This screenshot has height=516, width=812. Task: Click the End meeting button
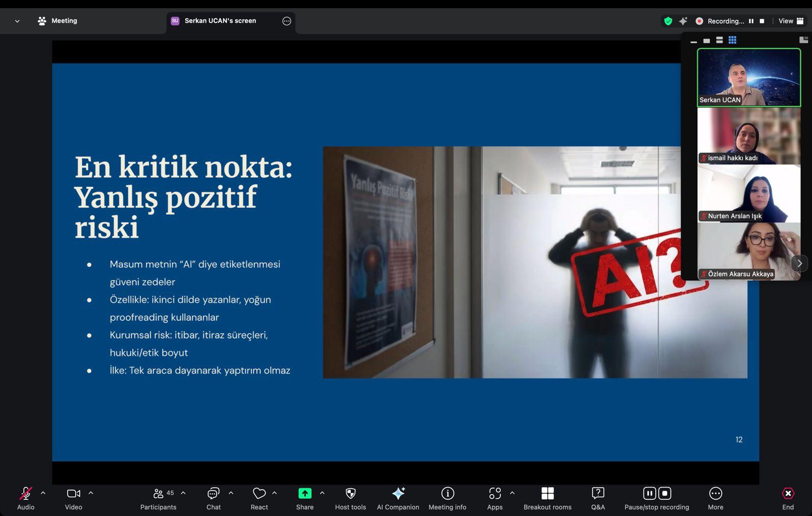(x=788, y=494)
